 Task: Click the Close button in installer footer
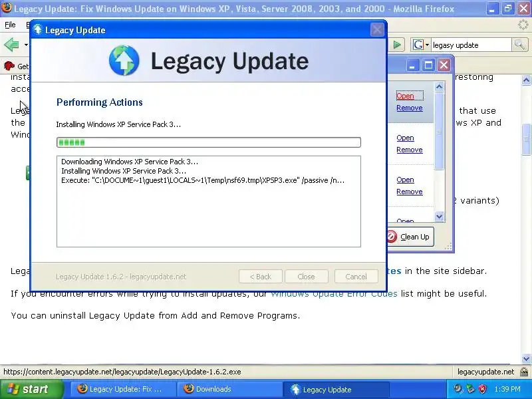(x=307, y=277)
